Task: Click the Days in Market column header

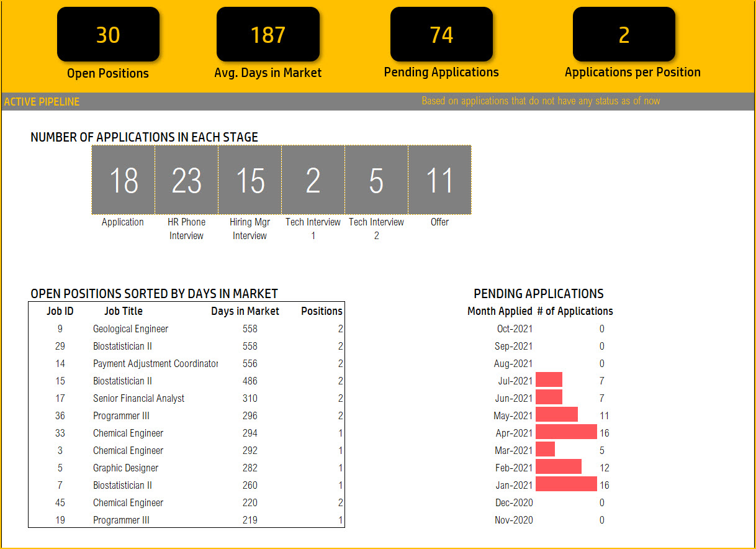Action: (x=245, y=311)
